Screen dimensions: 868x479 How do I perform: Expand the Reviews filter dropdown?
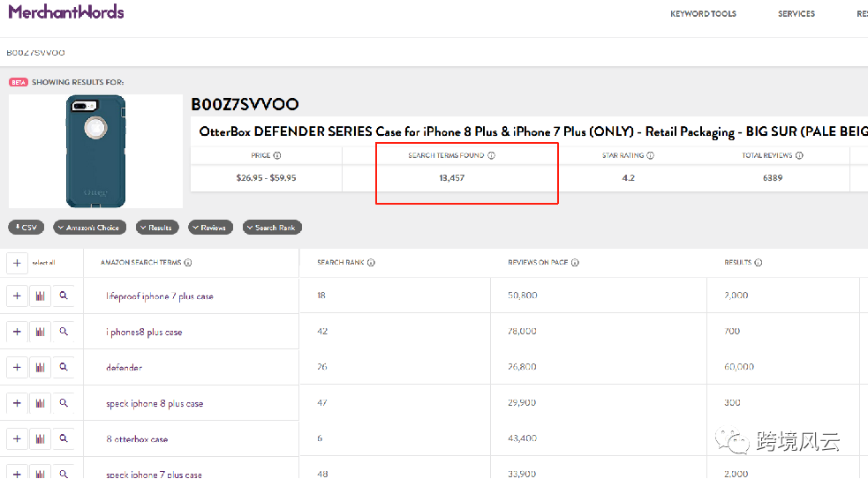pos(210,228)
